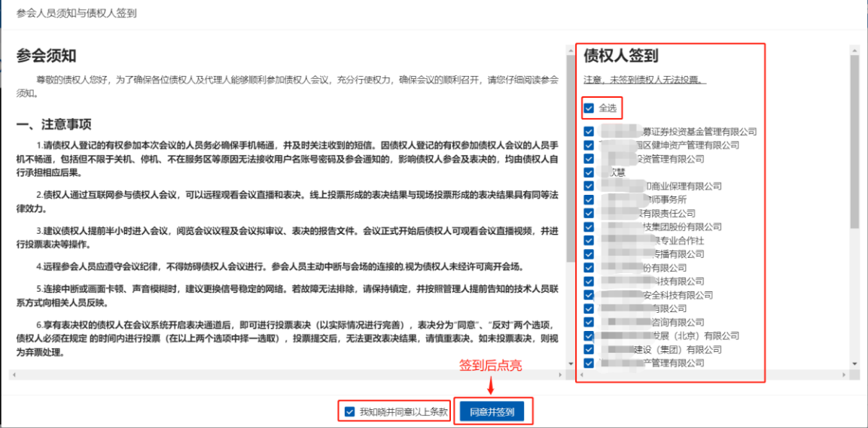This screenshot has height=428, width=868.
Task: Toggle the 全选 select-all checkbox
Action: tap(589, 108)
